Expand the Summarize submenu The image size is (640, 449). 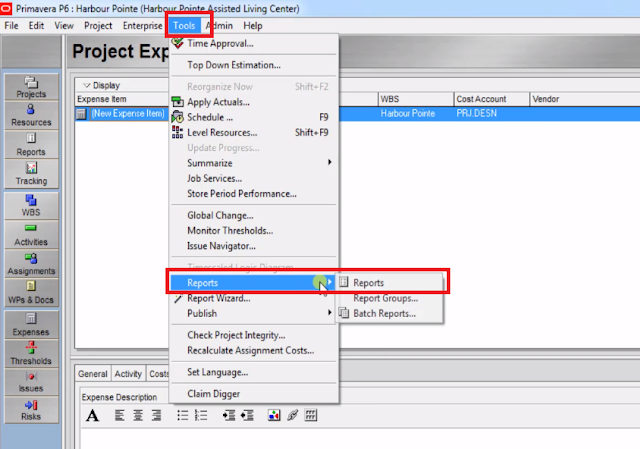(x=253, y=163)
